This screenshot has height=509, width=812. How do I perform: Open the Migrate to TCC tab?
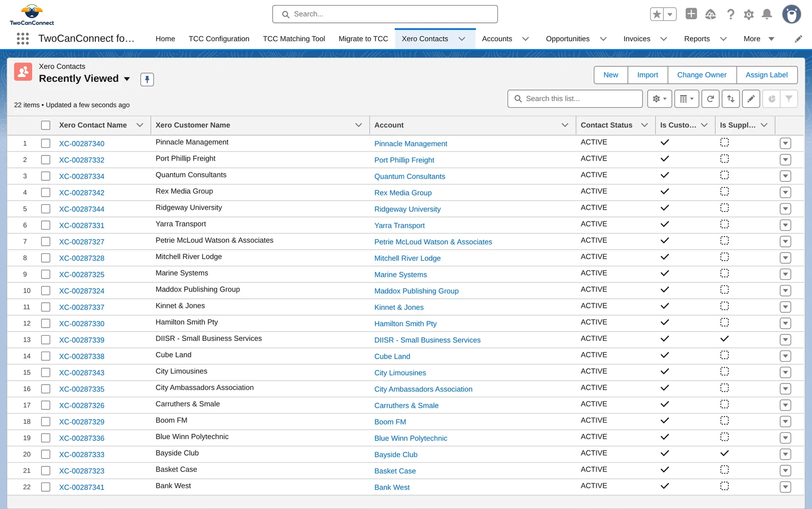point(363,39)
